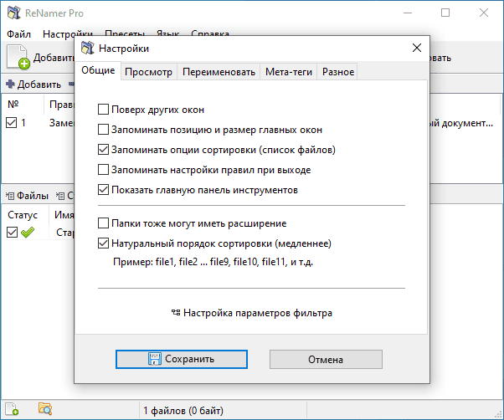Disable 'Натуральный порядок сортировки (медленнее)'
Screen dimensions: 504x420
click(x=103, y=243)
